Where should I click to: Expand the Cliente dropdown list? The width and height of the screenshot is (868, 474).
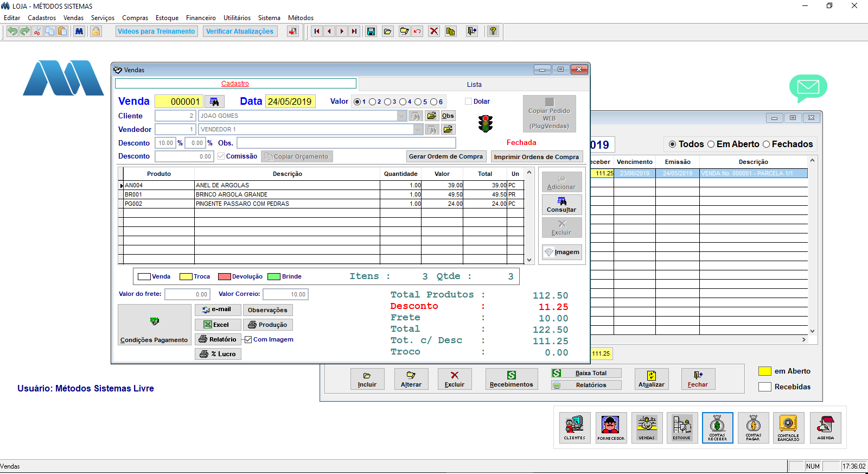(x=401, y=116)
